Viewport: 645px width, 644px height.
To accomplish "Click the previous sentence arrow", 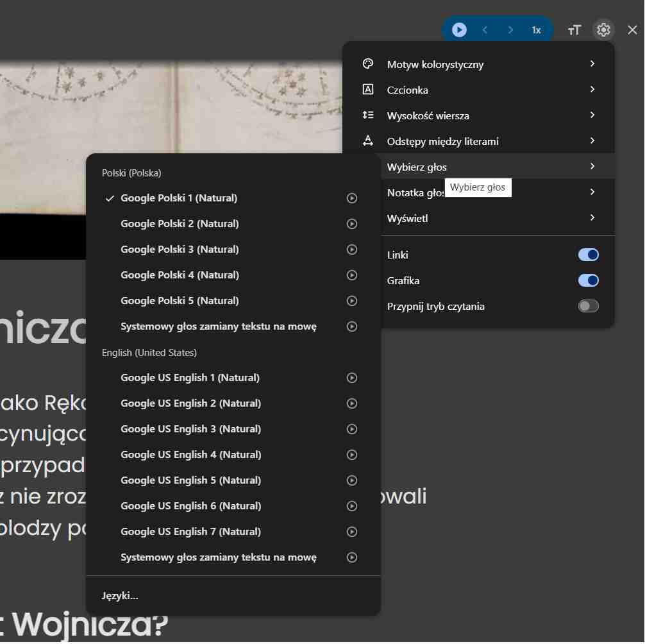I will tap(485, 30).
